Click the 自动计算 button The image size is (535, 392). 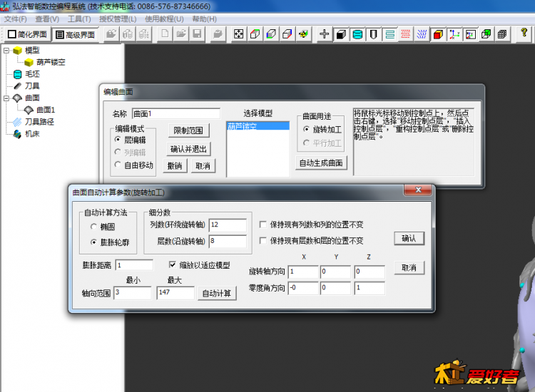[x=217, y=293]
